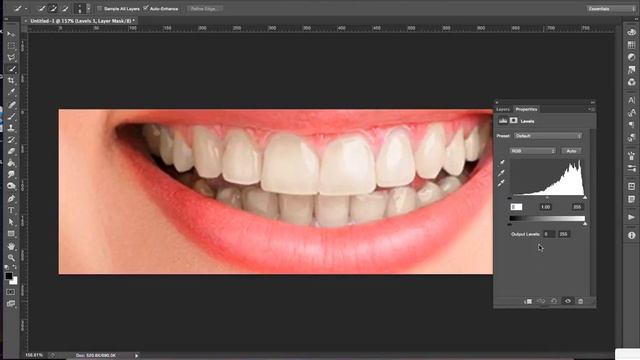
Task: Select the Crop tool
Action: click(11, 81)
